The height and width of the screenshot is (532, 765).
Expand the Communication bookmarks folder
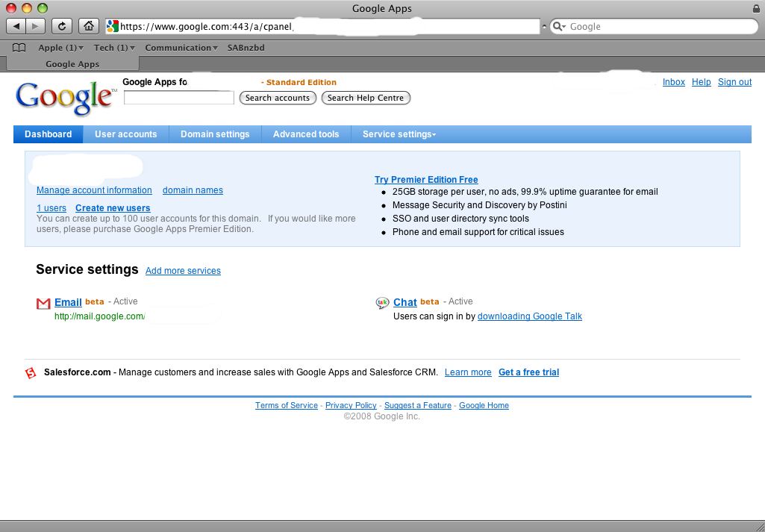181,48
